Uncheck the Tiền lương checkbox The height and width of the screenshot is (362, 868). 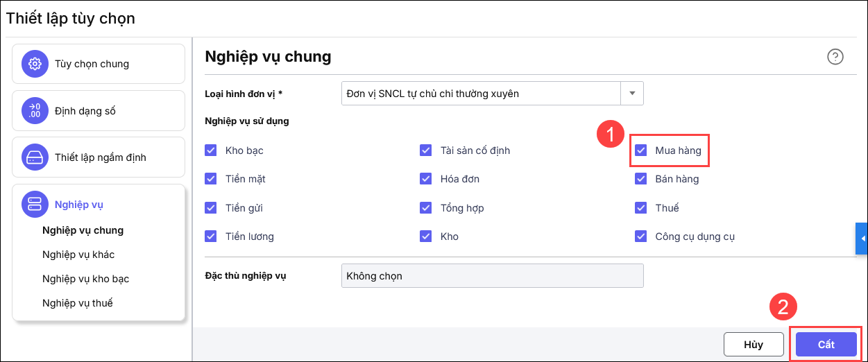[x=211, y=236]
